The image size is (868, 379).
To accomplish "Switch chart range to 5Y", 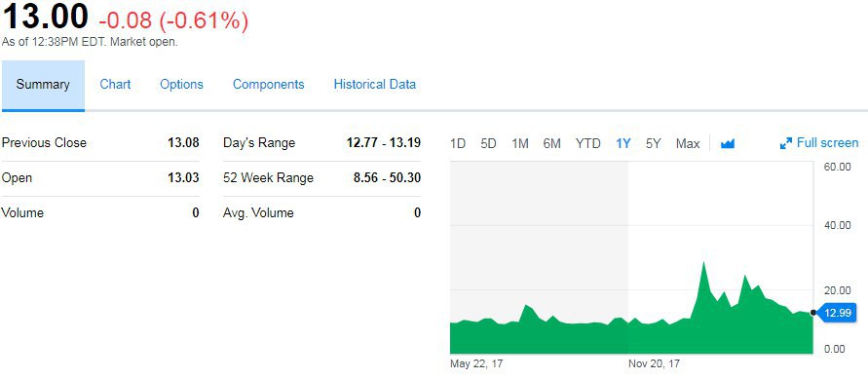I will (654, 144).
